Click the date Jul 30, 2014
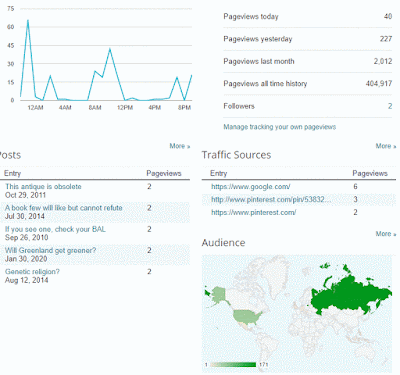Image resolution: width=400 pixels, height=375 pixels. pyautogui.click(x=25, y=216)
